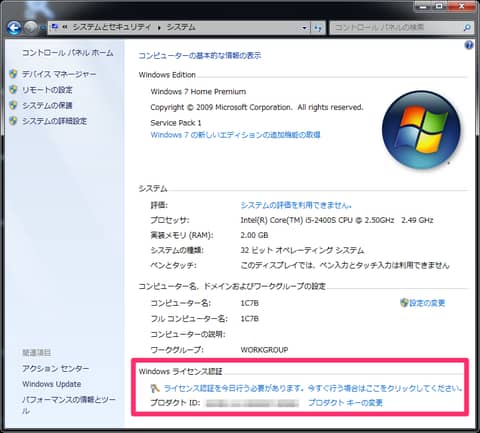Open アクション センター link
Screen dimensions: 480x433
(55, 368)
